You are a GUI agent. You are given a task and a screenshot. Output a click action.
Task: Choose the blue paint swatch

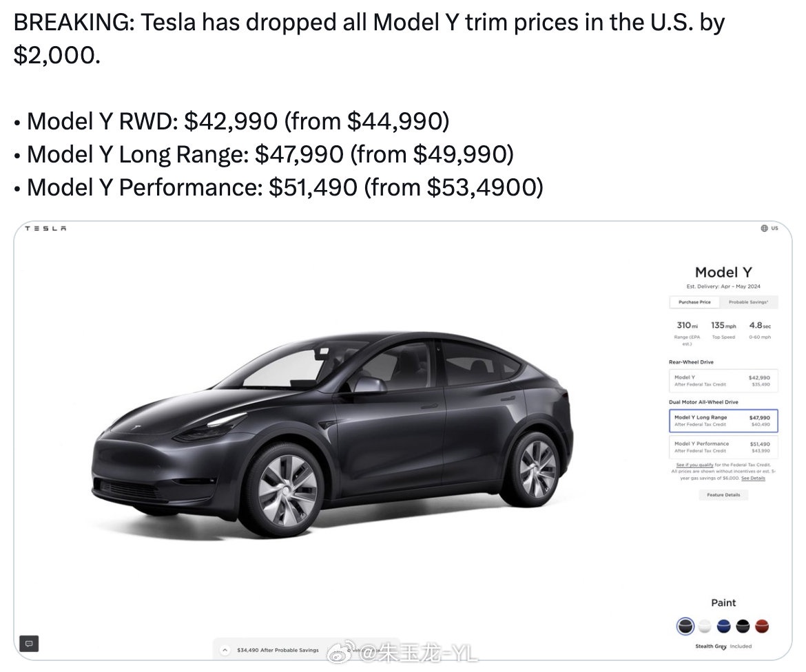pyautogui.click(x=723, y=626)
